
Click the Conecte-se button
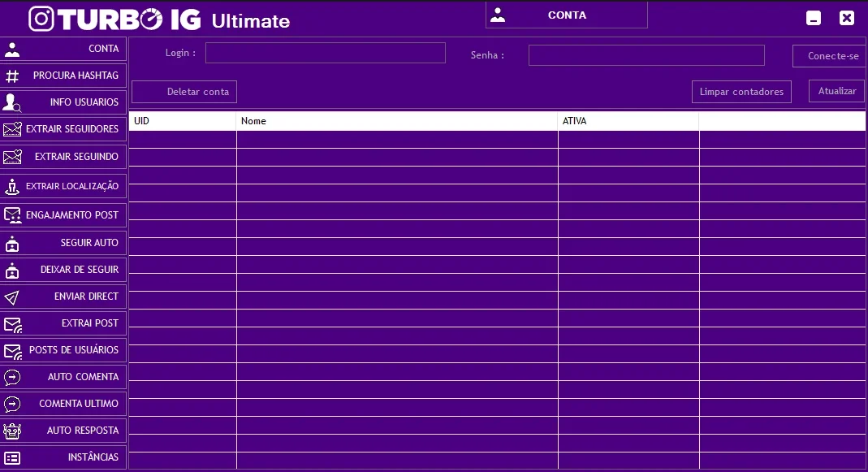click(830, 56)
